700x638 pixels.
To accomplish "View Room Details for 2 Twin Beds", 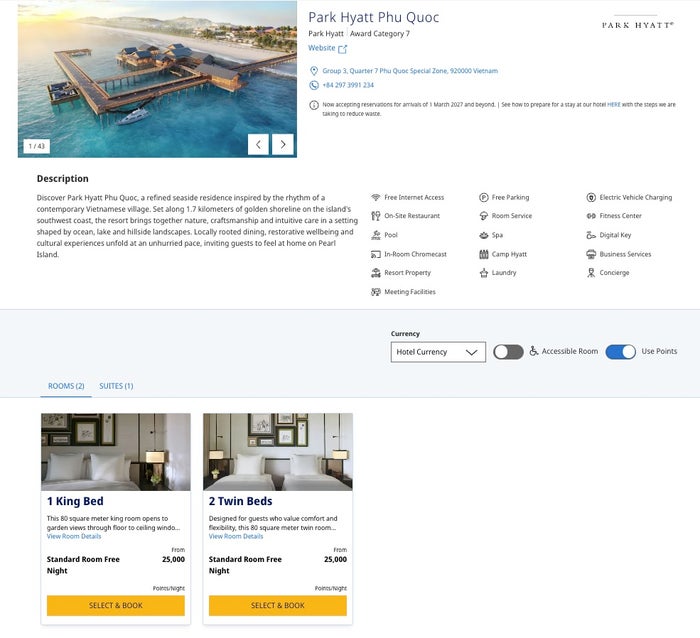I will pos(236,536).
